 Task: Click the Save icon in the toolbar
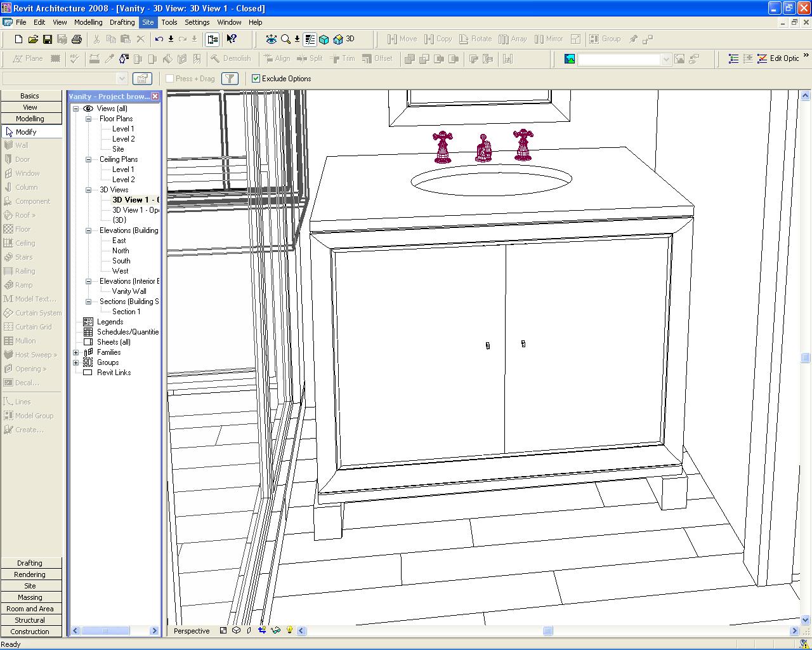tap(48, 39)
